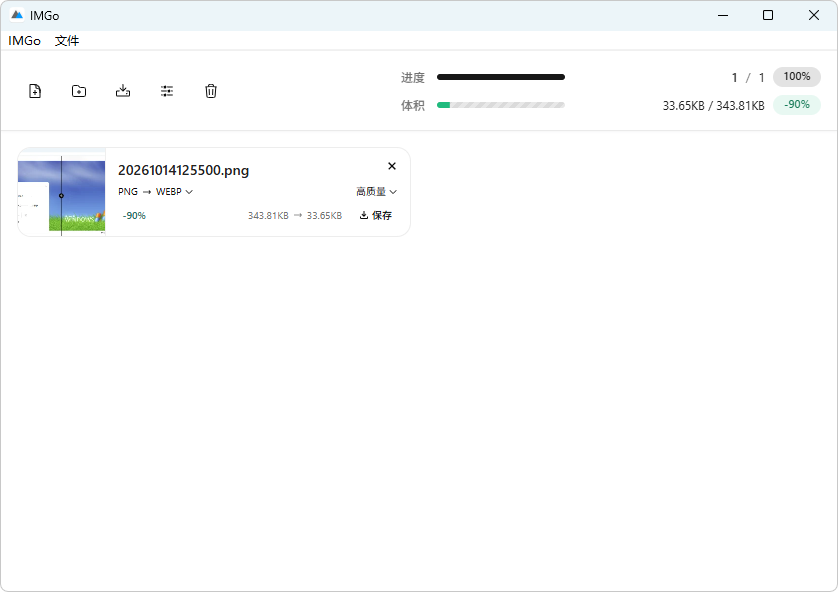Click the PNG source format label
Image resolution: width=838 pixels, height=592 pixels.
click(128, 191)
